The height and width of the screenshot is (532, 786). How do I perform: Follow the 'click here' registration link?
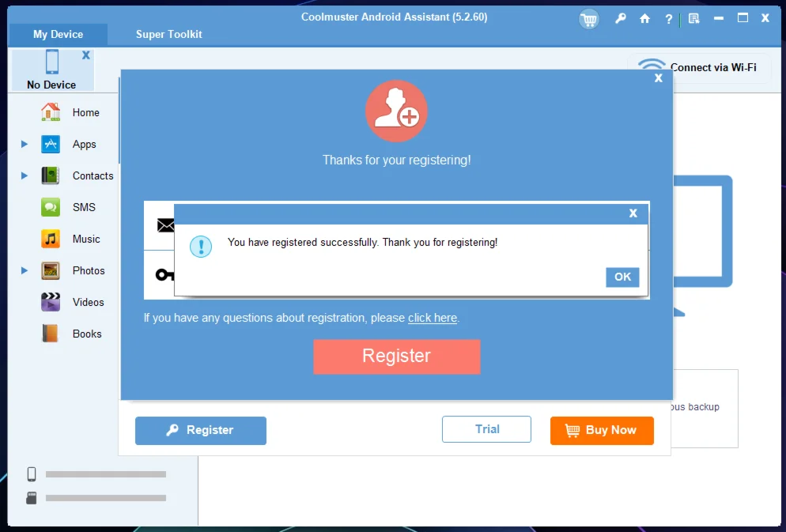432,318
